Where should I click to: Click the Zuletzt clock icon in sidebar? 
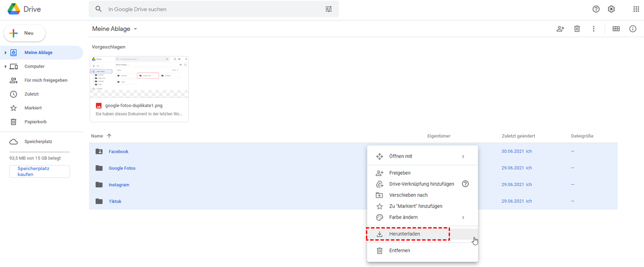click(13, 94)
